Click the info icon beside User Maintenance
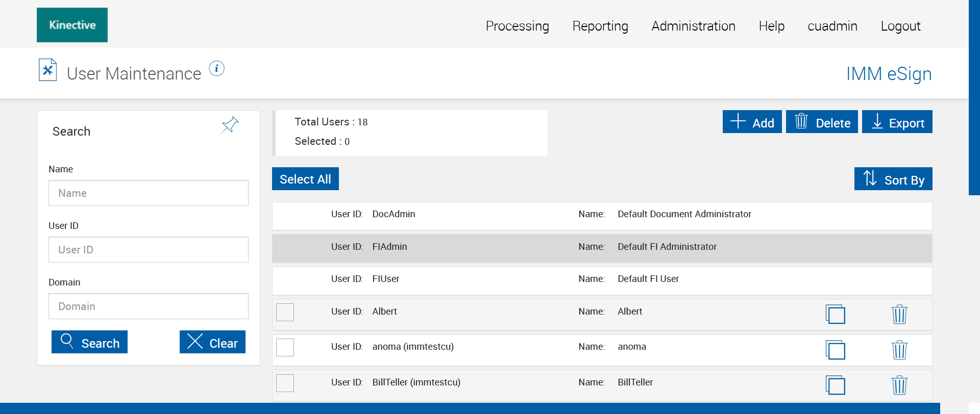 [217, 68]
